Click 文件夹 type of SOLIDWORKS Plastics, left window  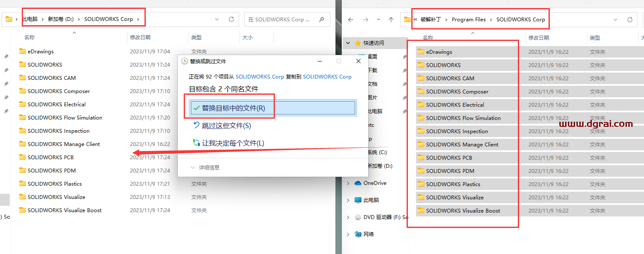(x=199, y=184)
